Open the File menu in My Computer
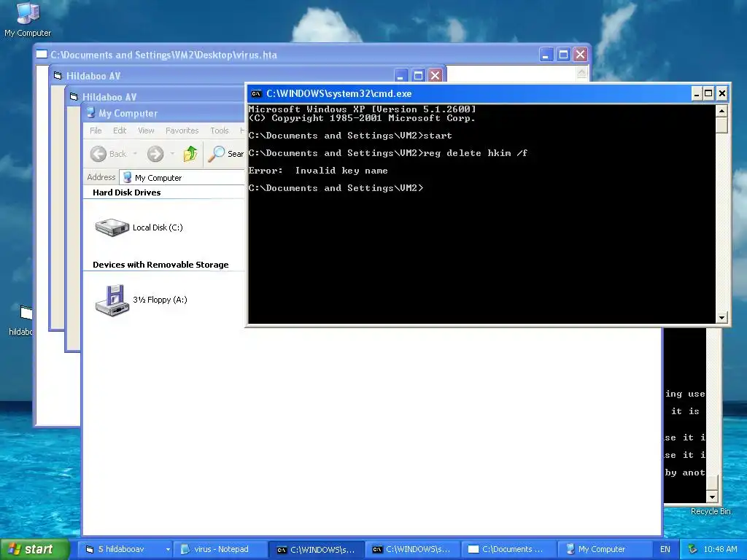The image size is (747, 560). [96, 131]
